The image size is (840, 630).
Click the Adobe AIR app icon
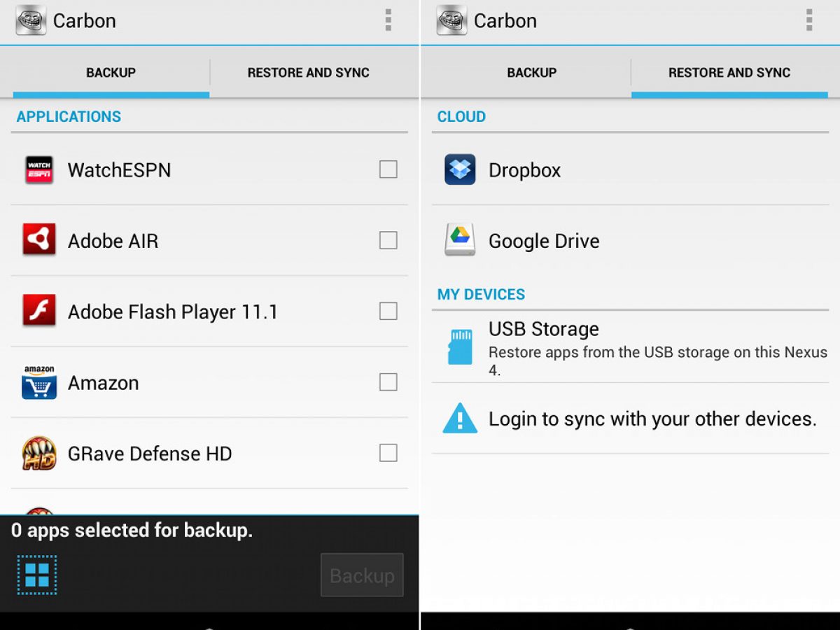(x=39, y=241)
